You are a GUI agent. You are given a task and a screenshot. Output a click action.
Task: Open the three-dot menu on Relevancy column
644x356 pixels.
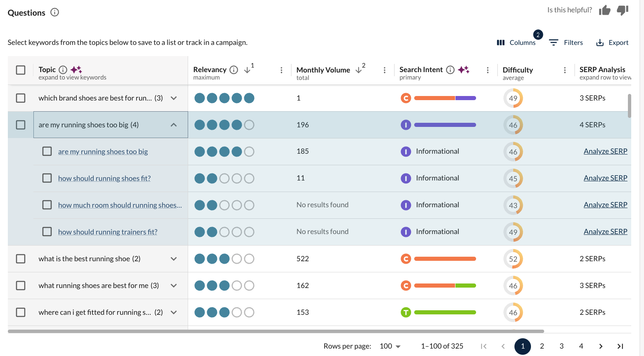(x=281, y=70)
